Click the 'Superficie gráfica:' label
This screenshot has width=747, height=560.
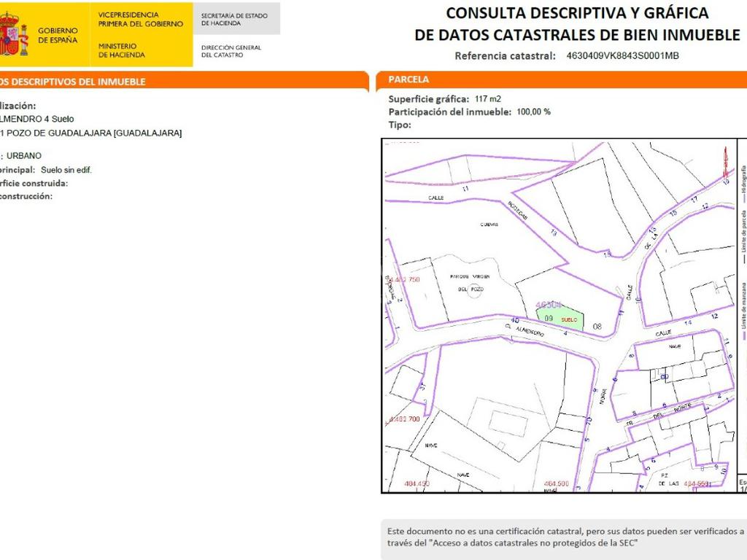pyautogui.click(x=428, y=99)
